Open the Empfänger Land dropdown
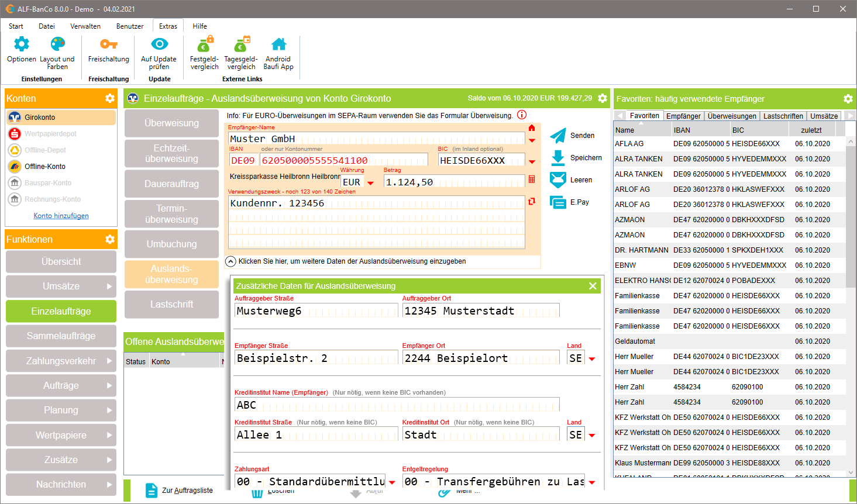The width and height of the screenshot is (857, 504). pyautogui.click(x=592, y=359)
